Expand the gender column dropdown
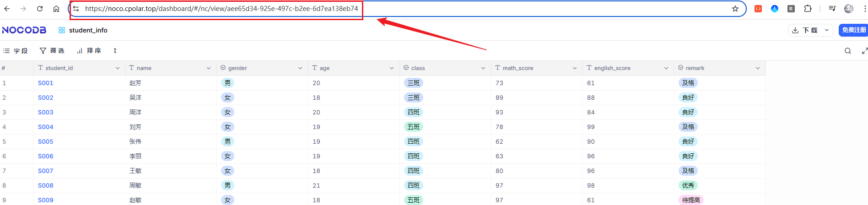The image size is (868, 205). pos(300,68)
